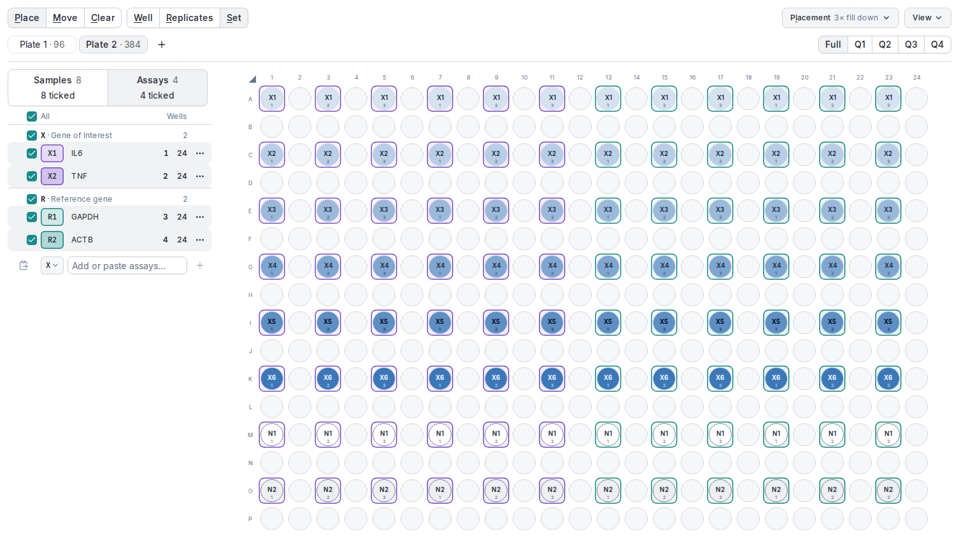Select the X1 assay badge for IL6
This screenshot has height=560, width=959.
(x=52, y=153)
